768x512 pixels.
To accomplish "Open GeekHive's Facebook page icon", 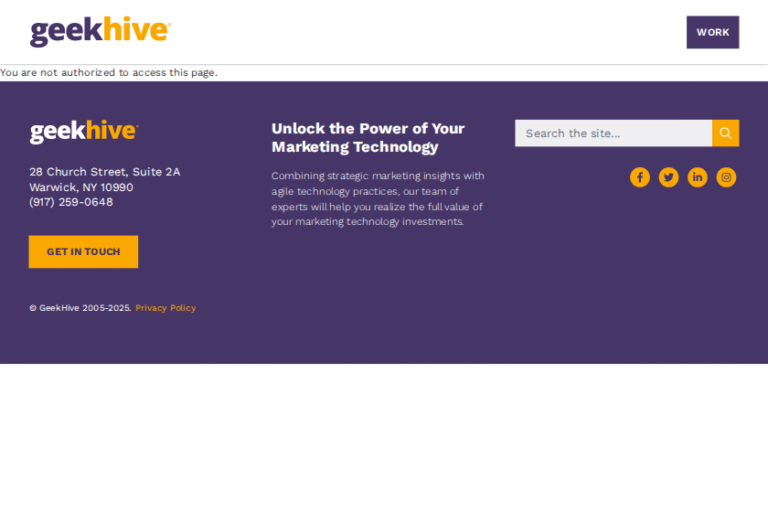I will point(640,177).
